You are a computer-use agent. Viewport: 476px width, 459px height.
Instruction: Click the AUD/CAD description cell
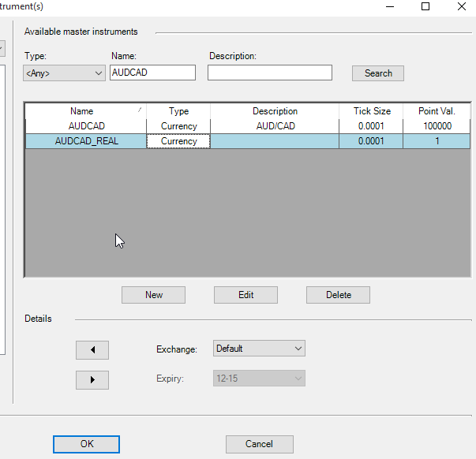[x=275, y=126]
